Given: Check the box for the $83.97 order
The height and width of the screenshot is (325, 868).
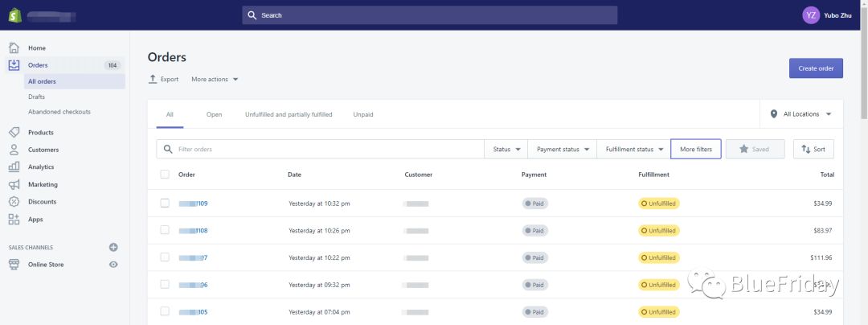Looking at the screenshot, I should click(x=165, y=230).
